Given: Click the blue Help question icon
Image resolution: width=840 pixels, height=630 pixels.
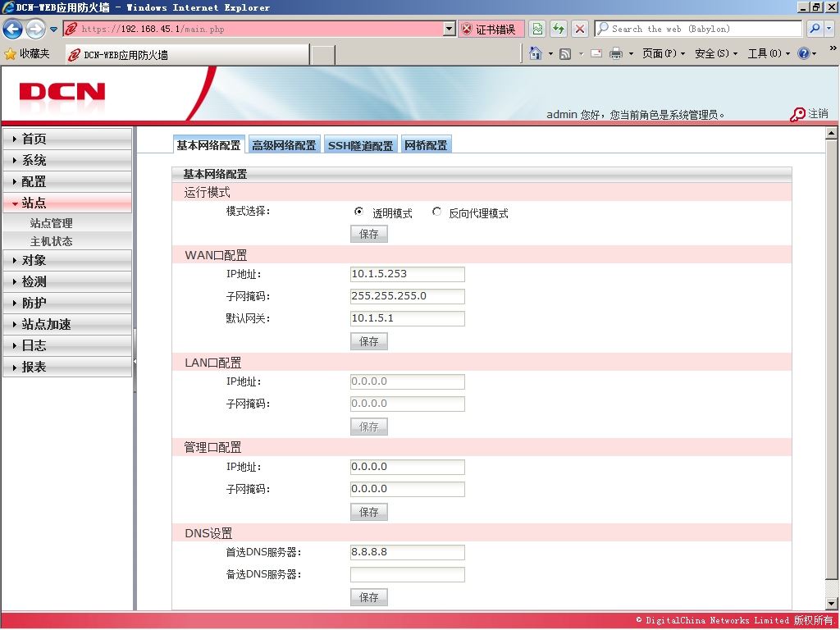Looking at the screenshot, I should click(x=804, y=53).
